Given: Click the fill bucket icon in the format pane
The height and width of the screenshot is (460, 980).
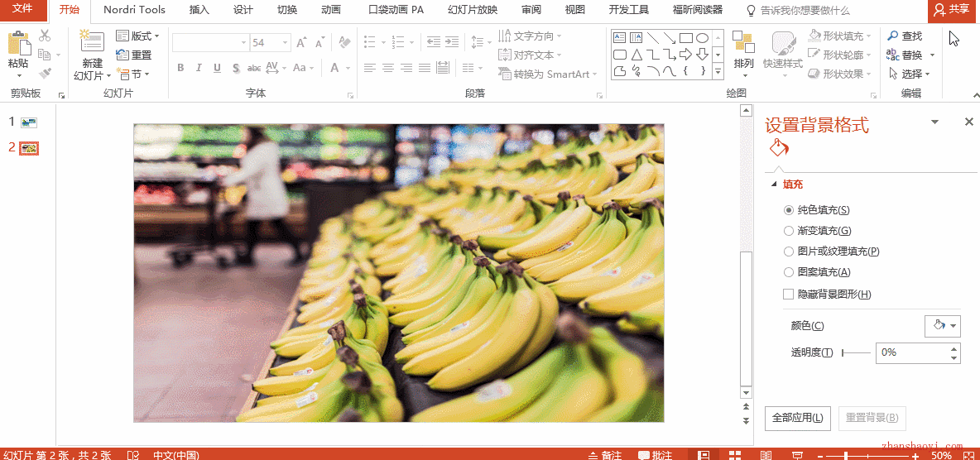Looking at the screenshot, I should pyautogui.click(x=778, y=147).
